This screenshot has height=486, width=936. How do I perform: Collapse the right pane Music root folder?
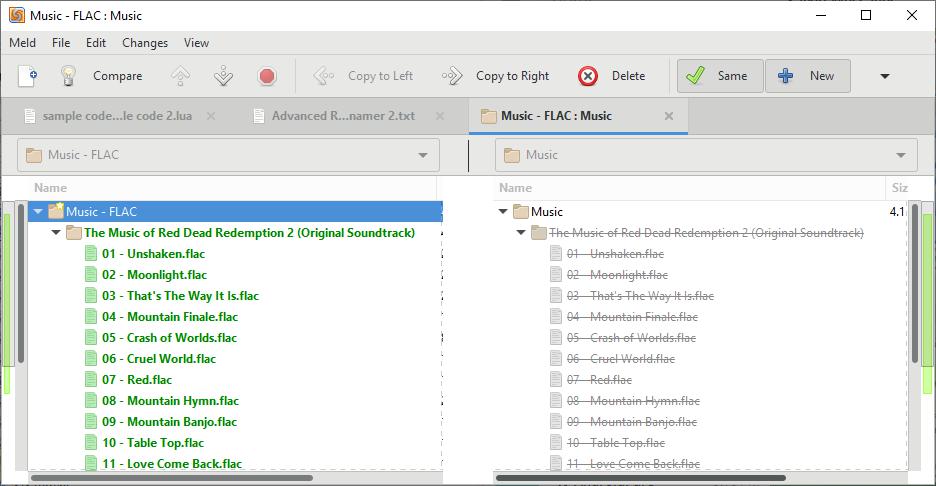pyautogui.click(x=503, y=211)
